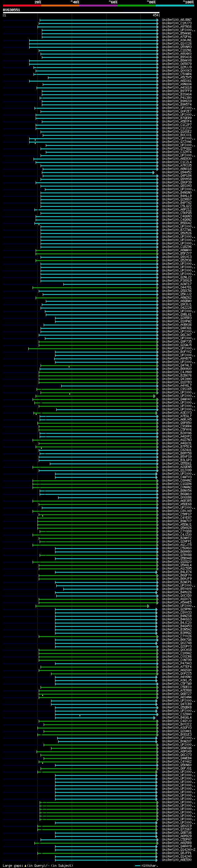The width and height of the screenshot is (197, 868).
Task: Select hit label UniRef100_B9S416
Action: point(177,57)
